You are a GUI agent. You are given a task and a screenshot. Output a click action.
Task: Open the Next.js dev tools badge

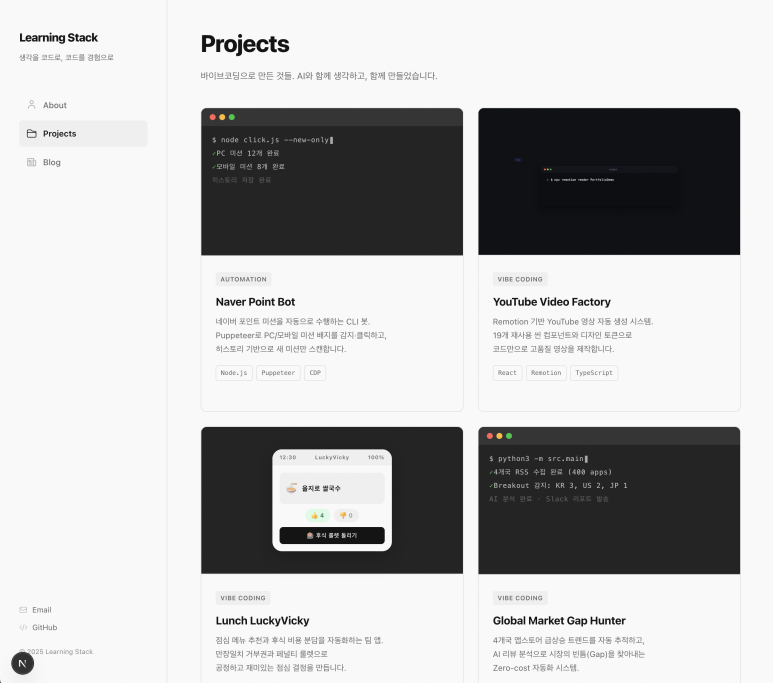22,664
